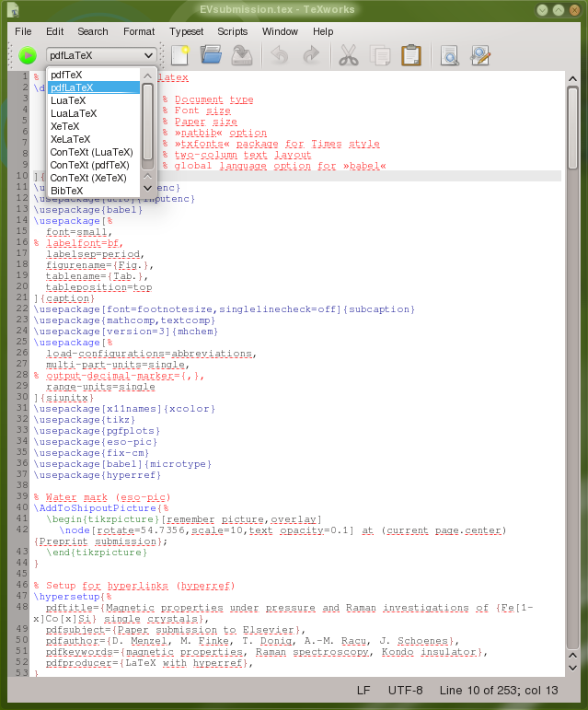Click the document icon in title bar
Screen dimensions: 588x710
(13, 9)
